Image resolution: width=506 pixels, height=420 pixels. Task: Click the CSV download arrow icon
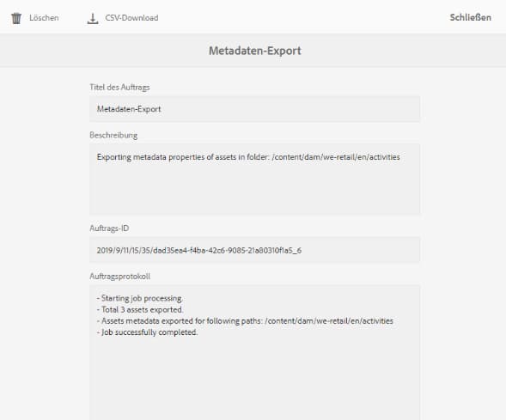[93, 19]
